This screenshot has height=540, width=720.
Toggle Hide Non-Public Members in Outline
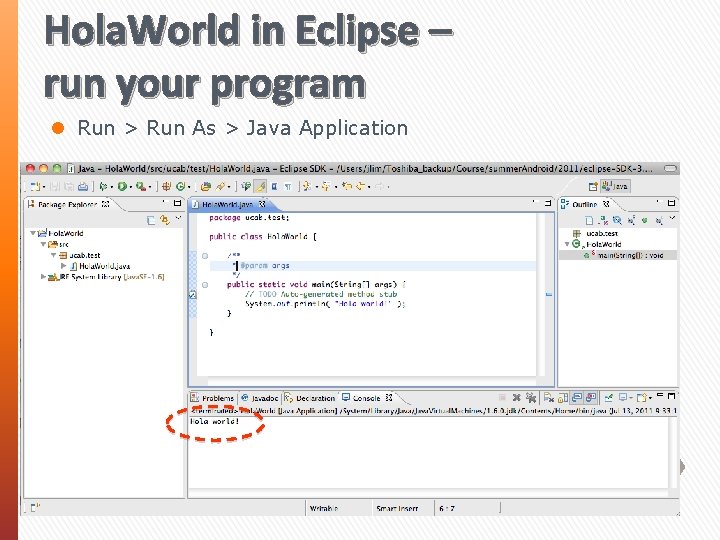pyautogui.click(x=645, y=221)
